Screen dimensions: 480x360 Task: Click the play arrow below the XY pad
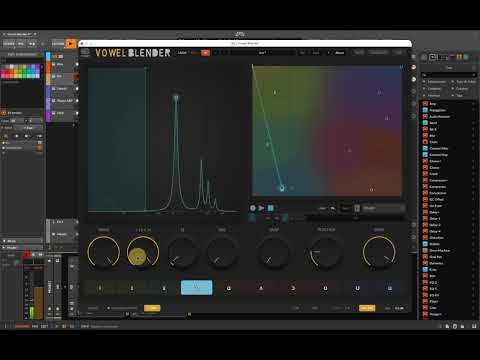tap(261, 208)
